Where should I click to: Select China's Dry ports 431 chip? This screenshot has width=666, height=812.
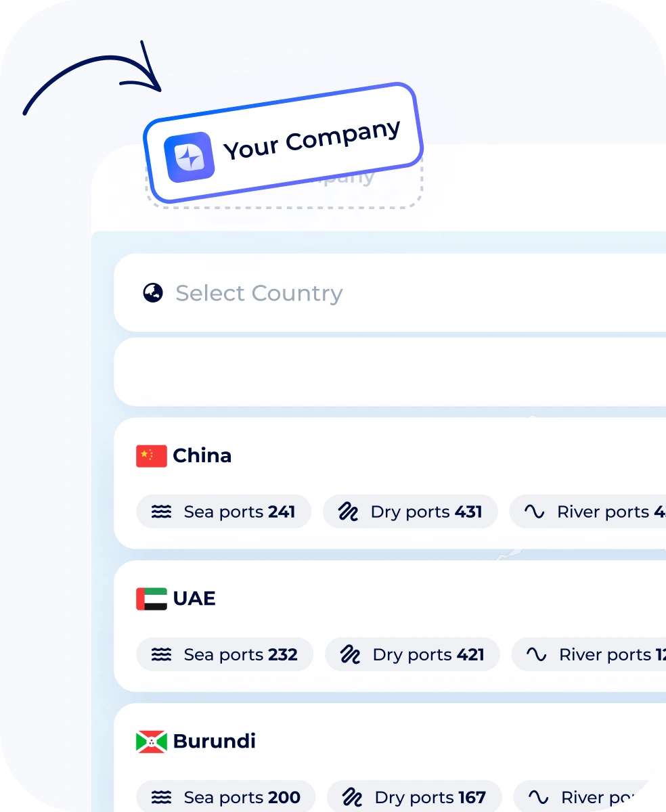(x=410, y=512)
